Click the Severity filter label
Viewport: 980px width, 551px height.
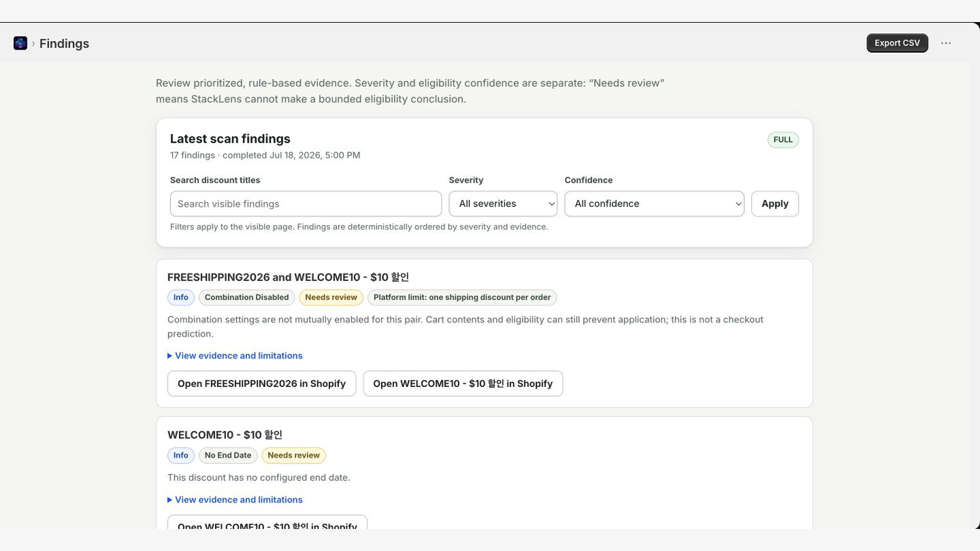[466, 180]
